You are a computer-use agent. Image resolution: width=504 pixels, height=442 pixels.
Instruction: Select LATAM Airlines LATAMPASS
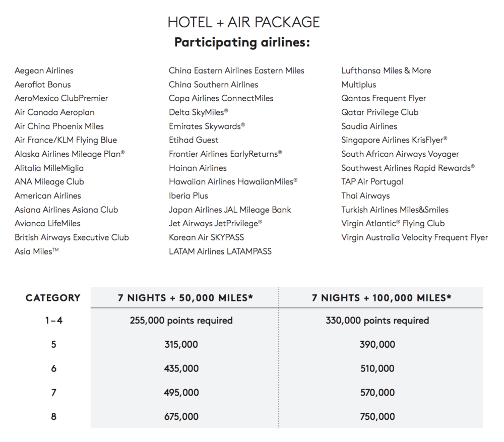(x=220, y=251)
